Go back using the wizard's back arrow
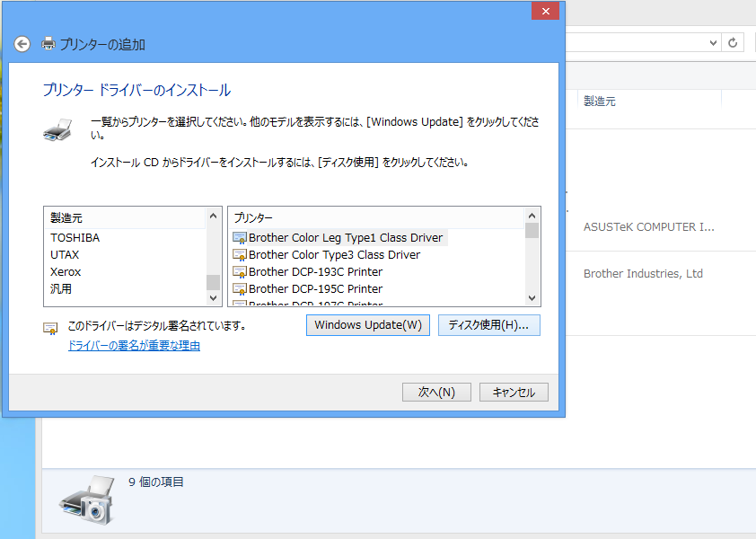 pyautogui.click(x=22, y=44)
